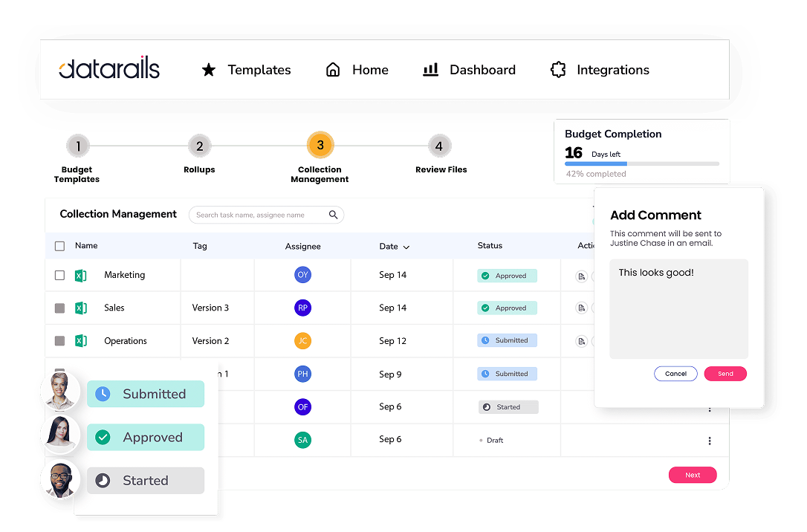807x532 pixels.
Task: Click the Dashboard bar chart icon
Action: tap(430, 70)
